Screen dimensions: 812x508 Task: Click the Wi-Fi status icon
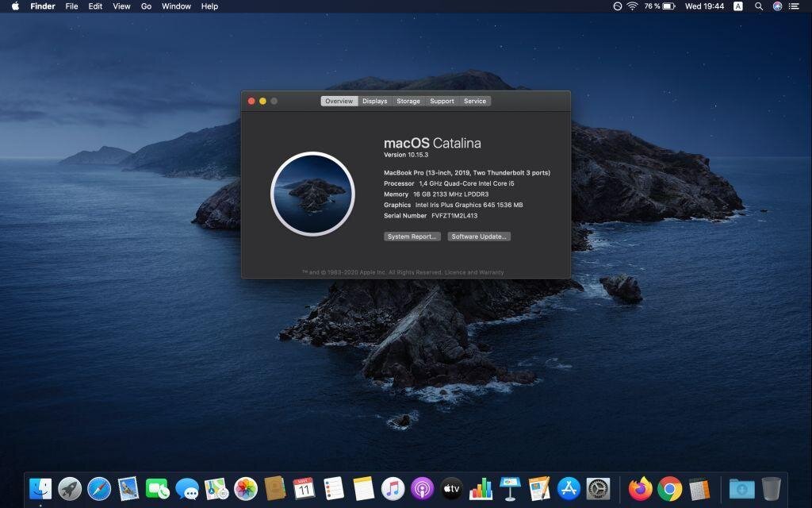click(x=632, y=6)
